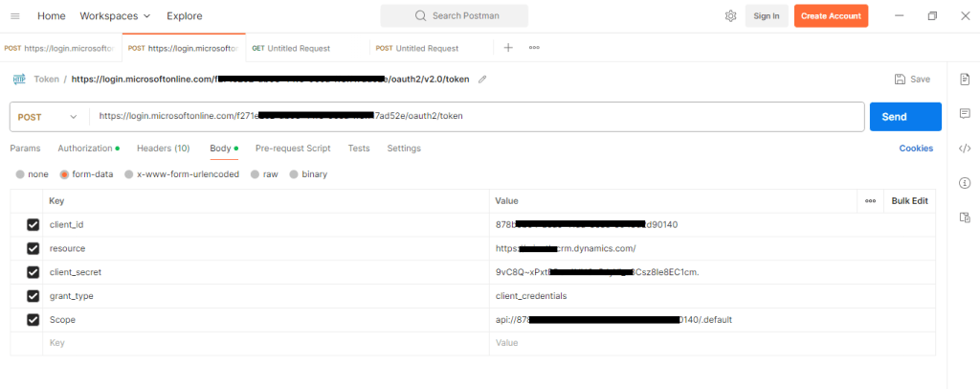Screen dimensions: 980x389
Task: Open column options menu in table header
Action: (x=870, y=201)
